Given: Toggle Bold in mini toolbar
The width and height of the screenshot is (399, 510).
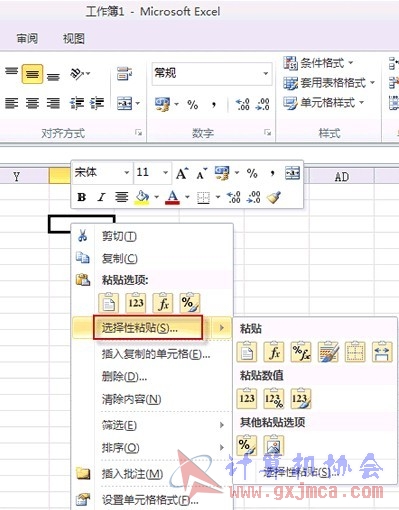Looking at the screenshot, I should 81,197.
